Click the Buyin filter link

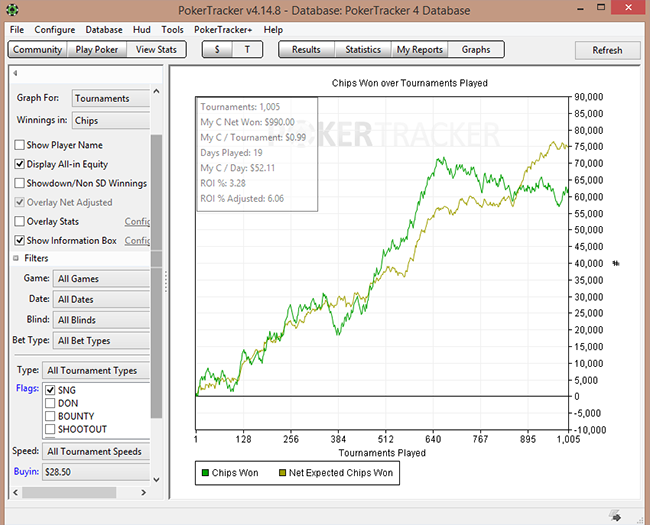[27, 471]
